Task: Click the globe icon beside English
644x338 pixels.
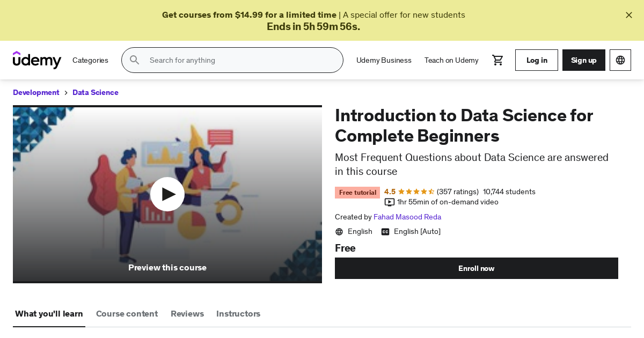Action: [339, 232]
